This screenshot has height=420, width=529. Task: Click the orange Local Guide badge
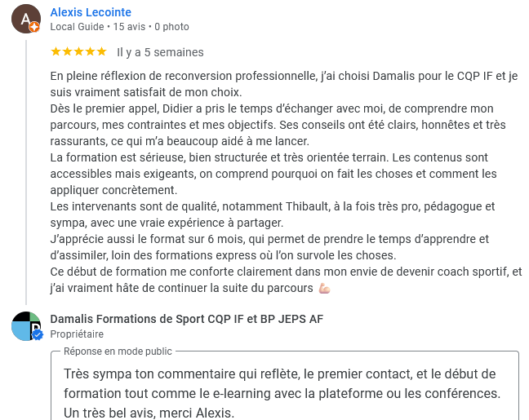(x=34, y=27)
